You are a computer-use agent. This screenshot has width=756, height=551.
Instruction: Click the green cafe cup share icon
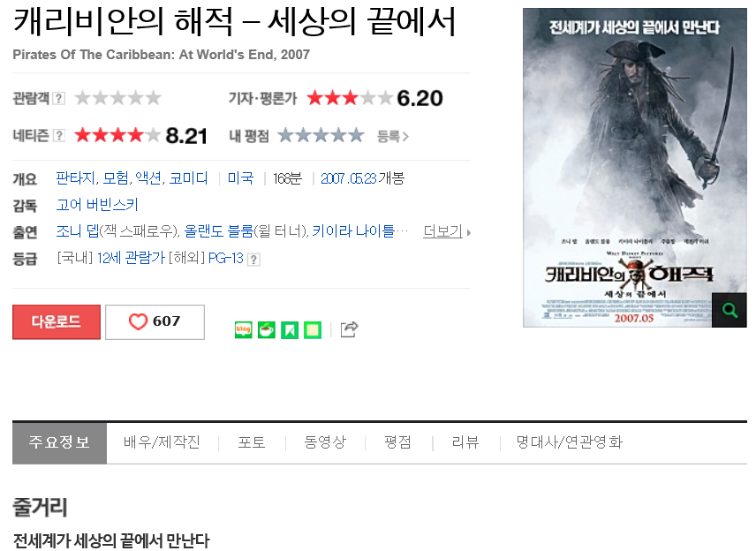coord(267,330)
